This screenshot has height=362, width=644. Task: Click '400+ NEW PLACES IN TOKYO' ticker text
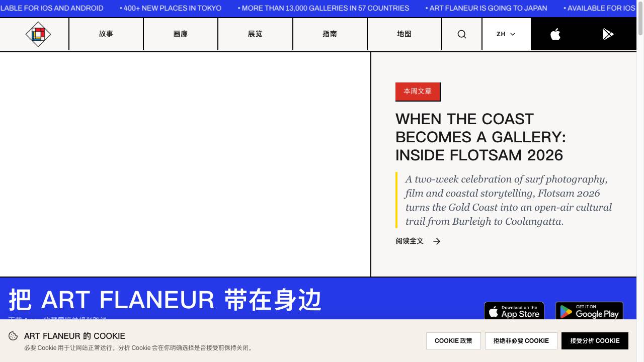173,8
